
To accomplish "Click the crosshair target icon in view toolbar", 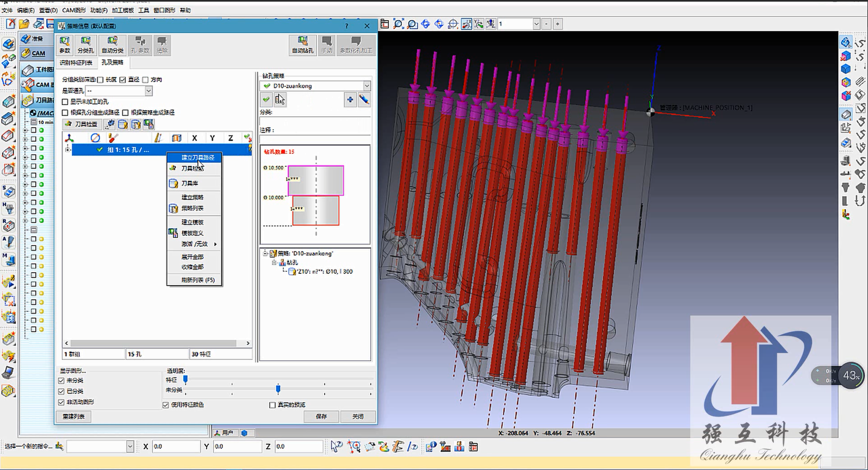I will (x=453, y=24).
